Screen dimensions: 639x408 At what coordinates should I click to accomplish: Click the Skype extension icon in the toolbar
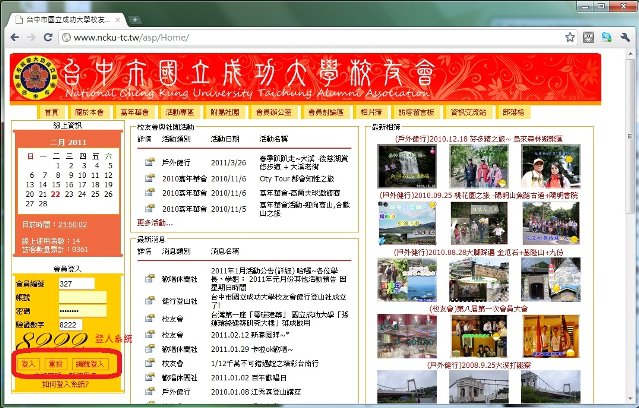tap(606, 37)
